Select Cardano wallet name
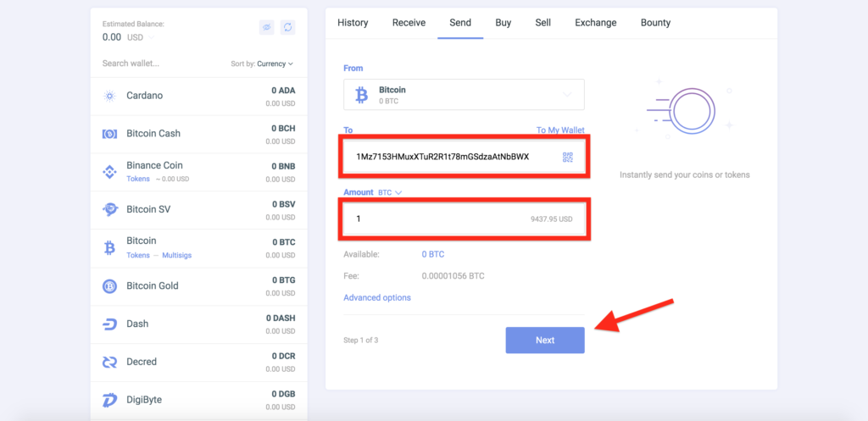This screenshot has width=868, height=421. coord(144,96)
